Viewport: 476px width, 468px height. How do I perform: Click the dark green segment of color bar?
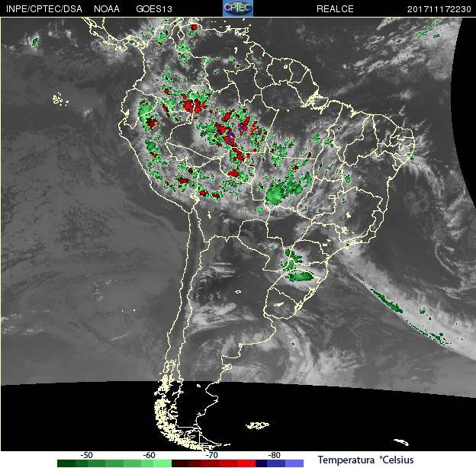(66, 463)
